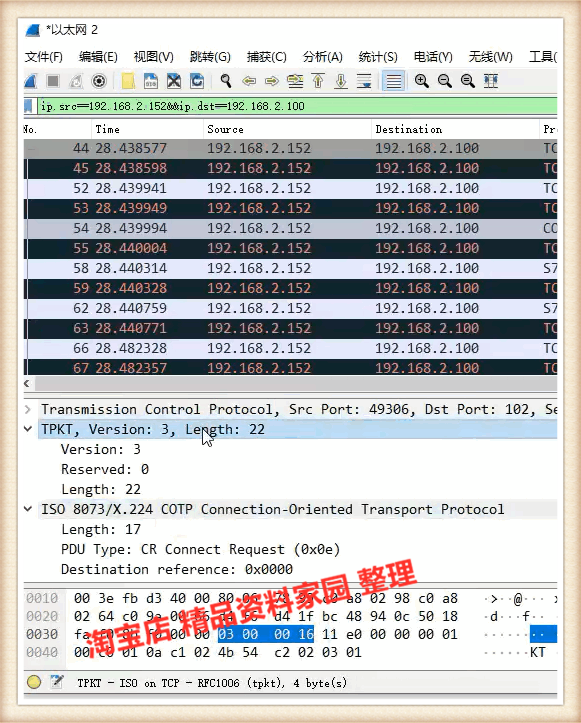The image size is (581, 723).
Task: Stop the running capture
Action: tap(53, 82)
